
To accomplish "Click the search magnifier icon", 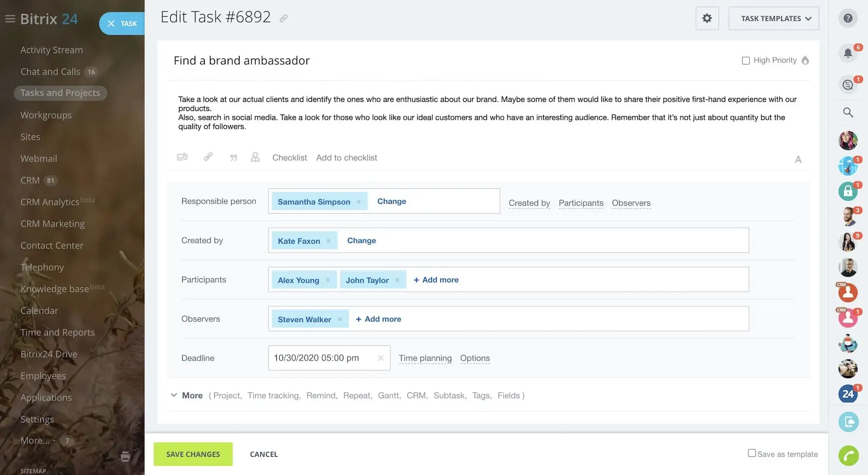I will [848, 112].
